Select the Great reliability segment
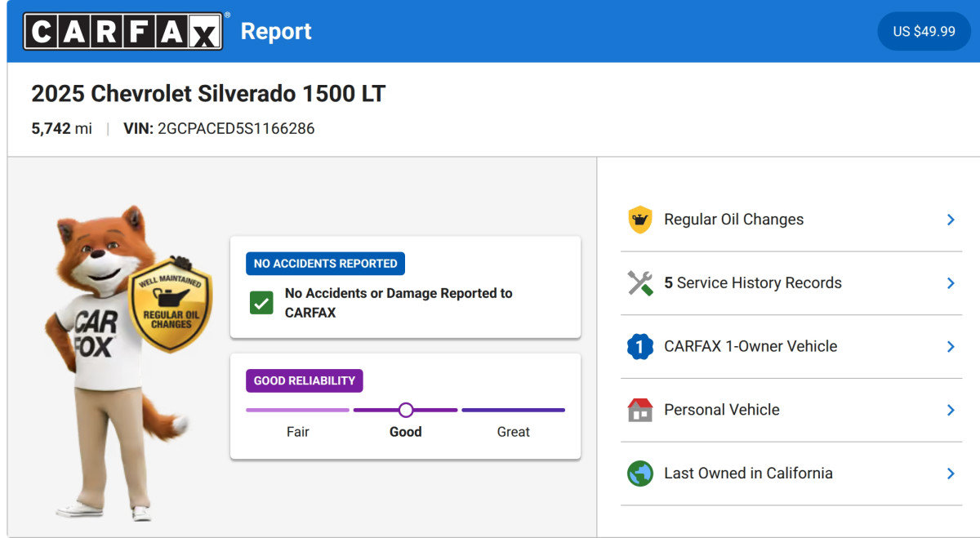The image size is (980, 538). (513, 410)
